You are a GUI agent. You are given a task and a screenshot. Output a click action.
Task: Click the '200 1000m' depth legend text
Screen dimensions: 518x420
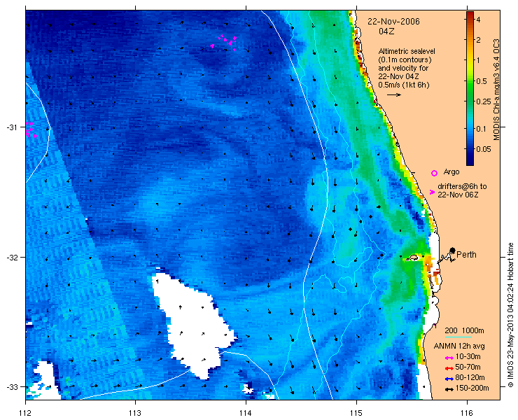click(x=464, y=331)
